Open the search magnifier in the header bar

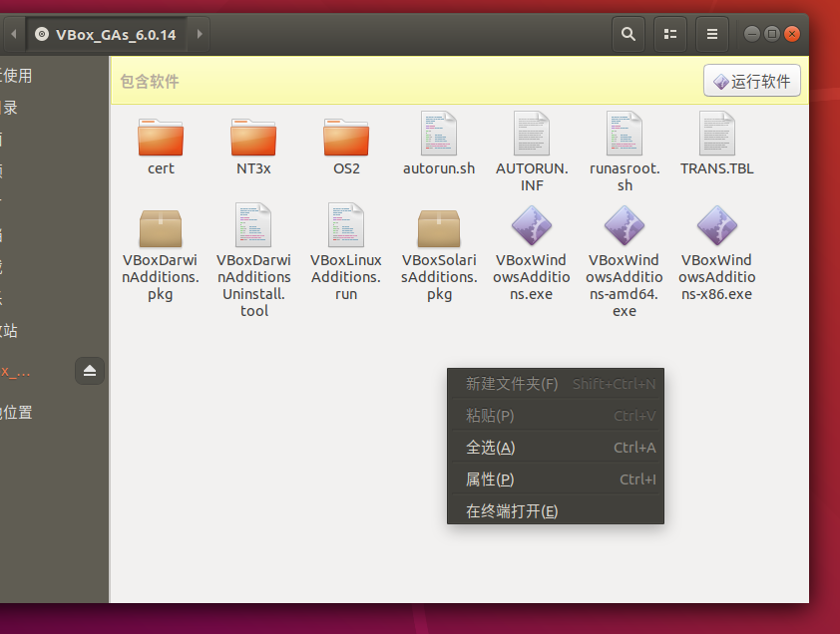(629, 34)
